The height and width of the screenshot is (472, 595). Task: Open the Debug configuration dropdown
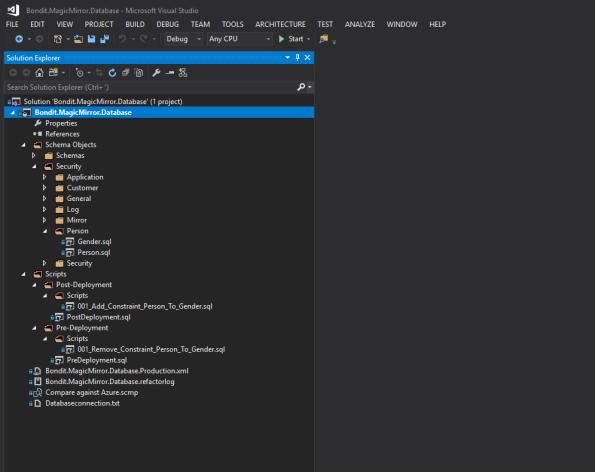click(x=183, y=39)
